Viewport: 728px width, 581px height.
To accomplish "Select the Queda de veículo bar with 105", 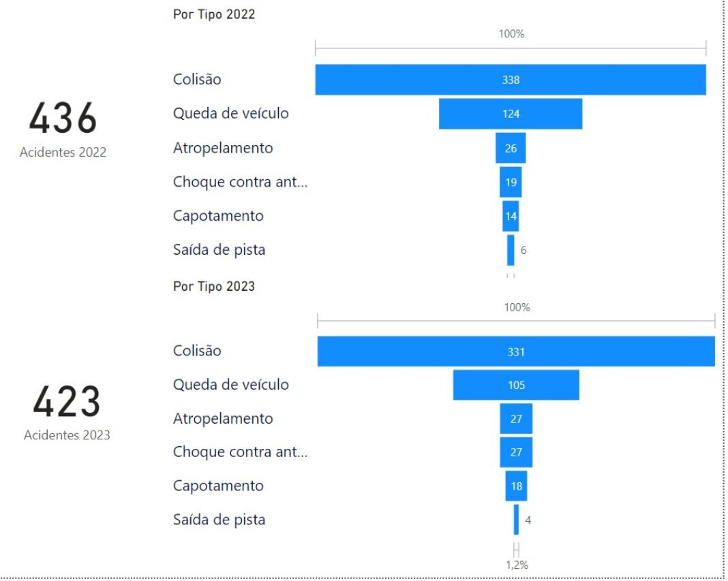I will pos(515,385).
